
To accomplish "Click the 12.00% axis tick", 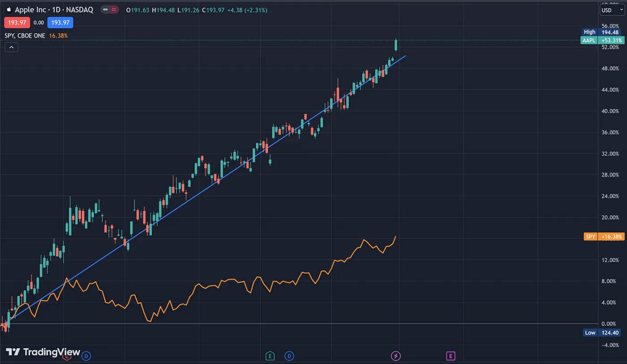I will click(610, 260).
